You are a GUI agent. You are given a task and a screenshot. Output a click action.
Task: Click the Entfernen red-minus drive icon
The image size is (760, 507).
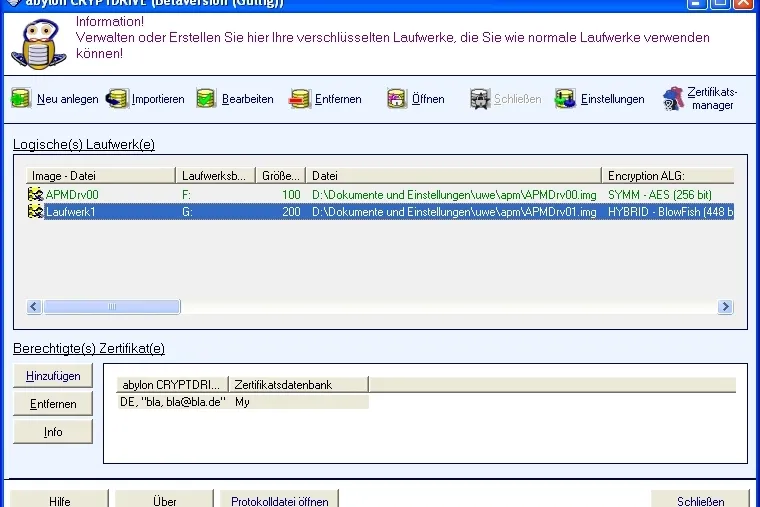(300, 98)
